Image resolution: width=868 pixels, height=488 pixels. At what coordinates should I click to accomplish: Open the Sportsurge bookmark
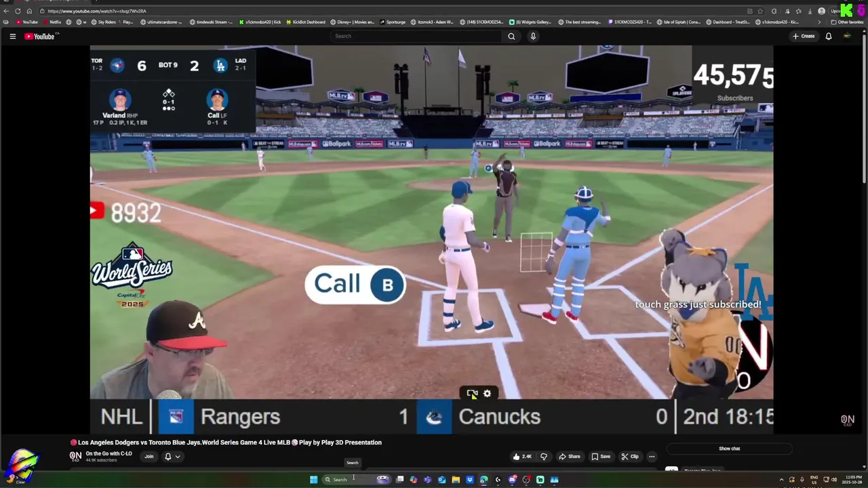tap(393, 22)
